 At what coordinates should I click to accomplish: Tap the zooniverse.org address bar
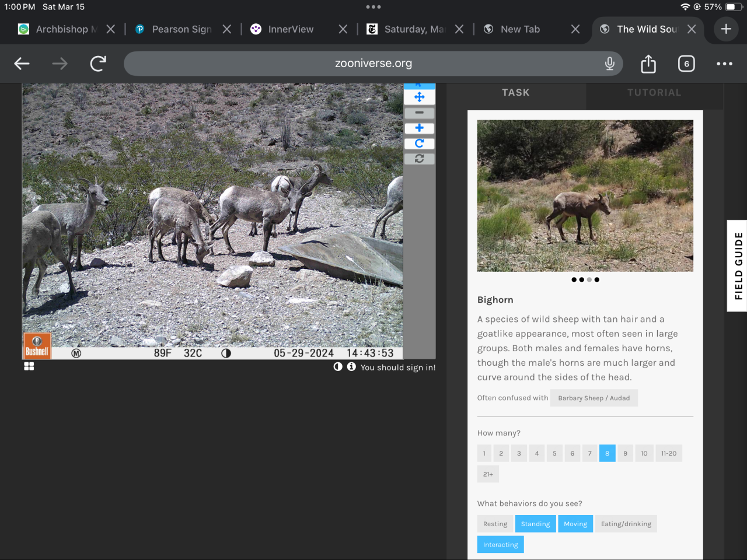373,64
